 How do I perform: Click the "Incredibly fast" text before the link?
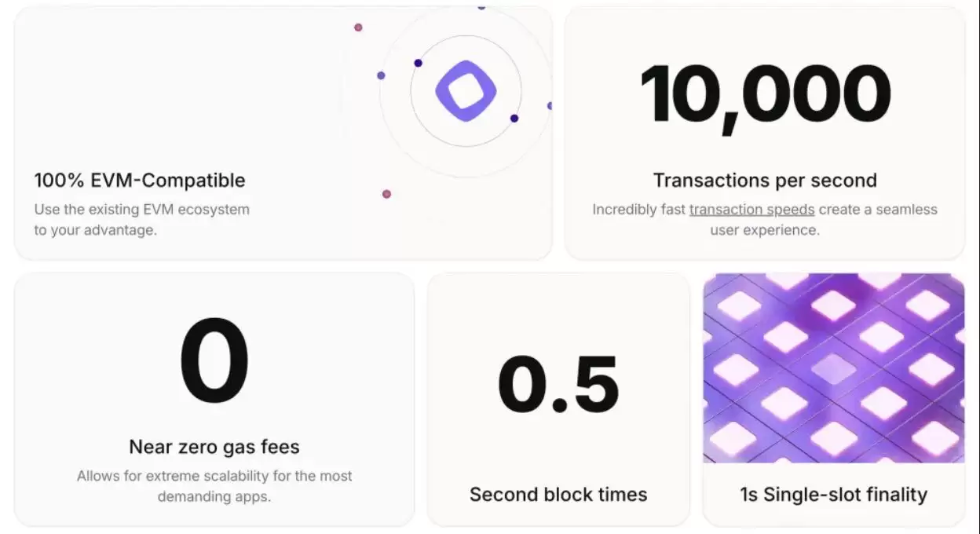(x=639, y=210)
